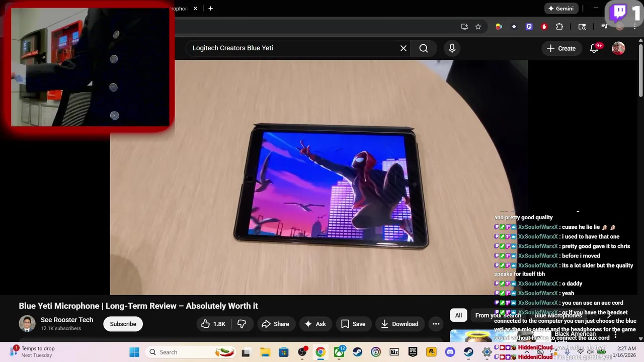
Task: Open the See Rooster Tech channel name link
Action: 67,320
